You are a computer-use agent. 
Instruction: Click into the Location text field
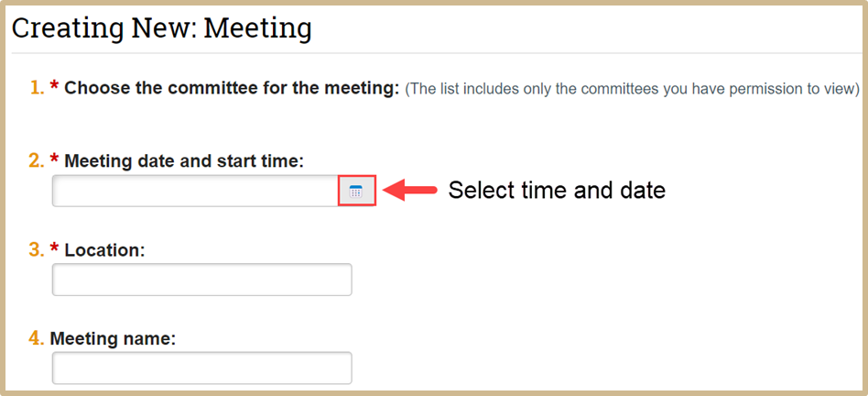(201, 280)
